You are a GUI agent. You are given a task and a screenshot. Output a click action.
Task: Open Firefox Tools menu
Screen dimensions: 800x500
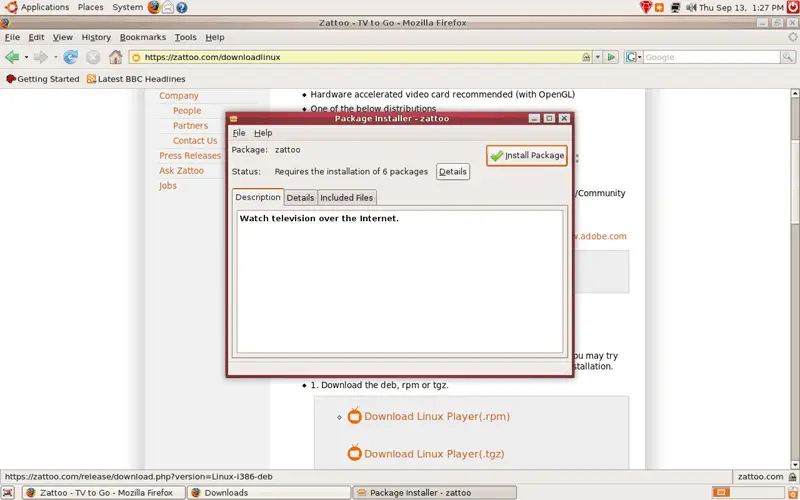(x=185, y=37)
